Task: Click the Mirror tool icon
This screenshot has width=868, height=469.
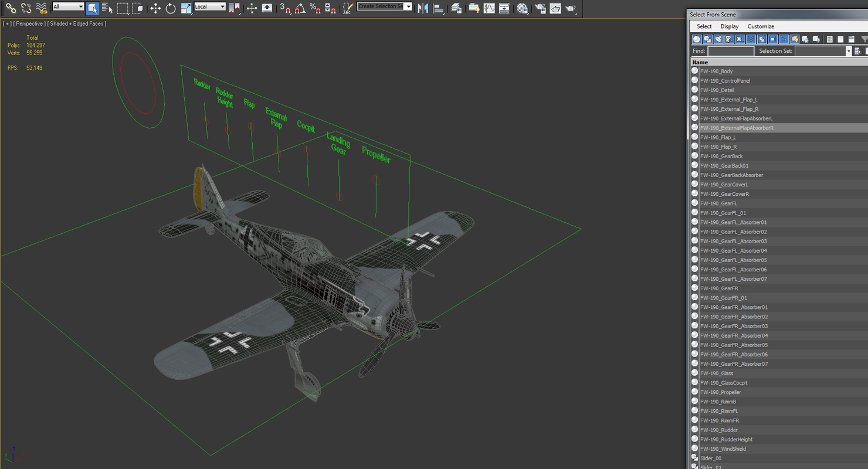Action: pos(423,8)
